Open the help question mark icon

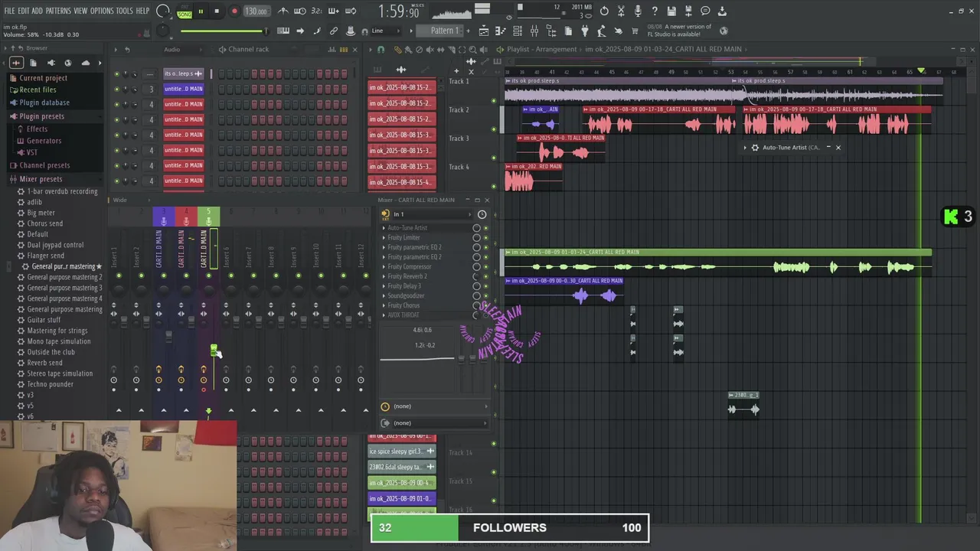pyautogui.click(x=655, y=11)
